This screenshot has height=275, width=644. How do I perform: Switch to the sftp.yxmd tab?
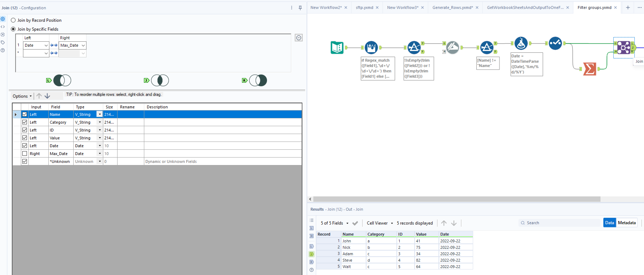point(364,7)
